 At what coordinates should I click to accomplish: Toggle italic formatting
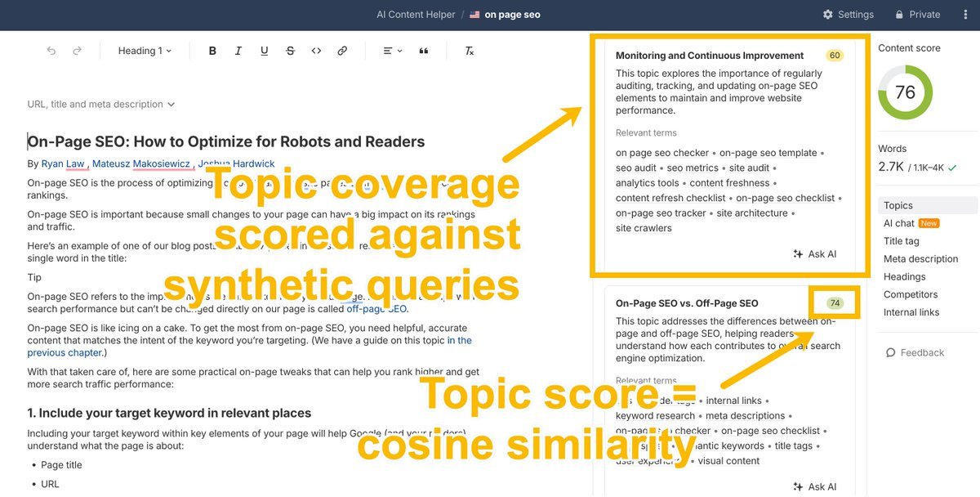point(238,51)
